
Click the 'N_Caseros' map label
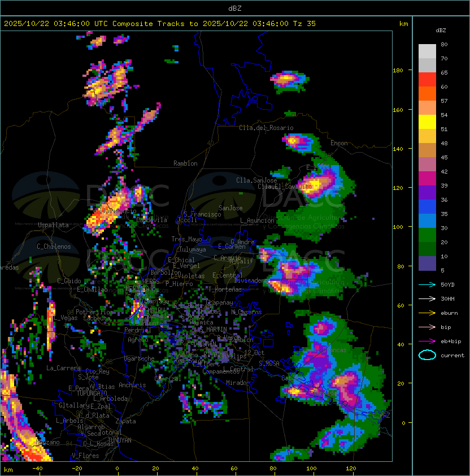pyautogui.click(x=246, y=312)
